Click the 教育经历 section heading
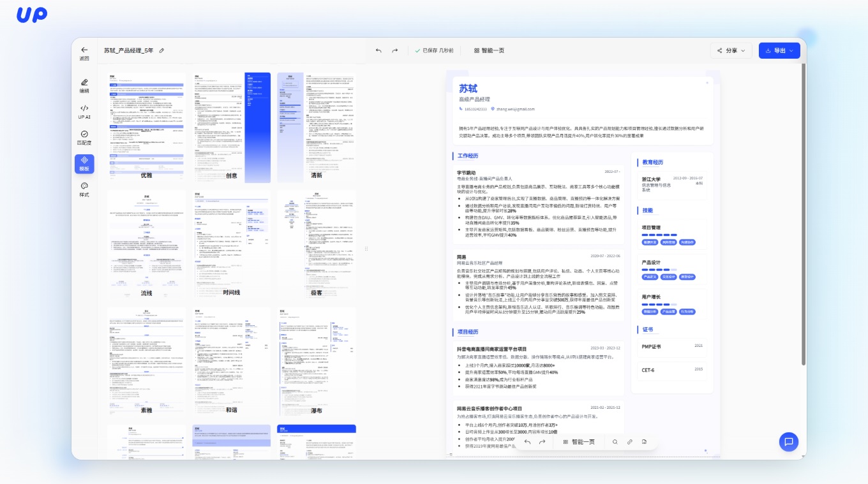Image resolution: width=868 pixels, height=484 pixels. click(652, 162)
